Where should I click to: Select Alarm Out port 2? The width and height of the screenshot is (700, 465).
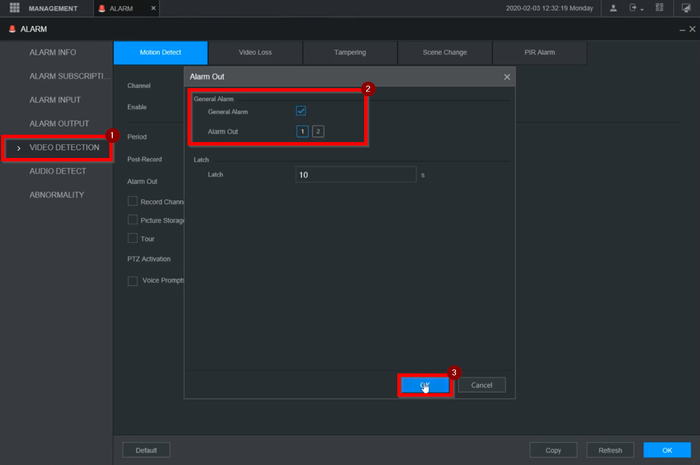click(x=318, y=131)
